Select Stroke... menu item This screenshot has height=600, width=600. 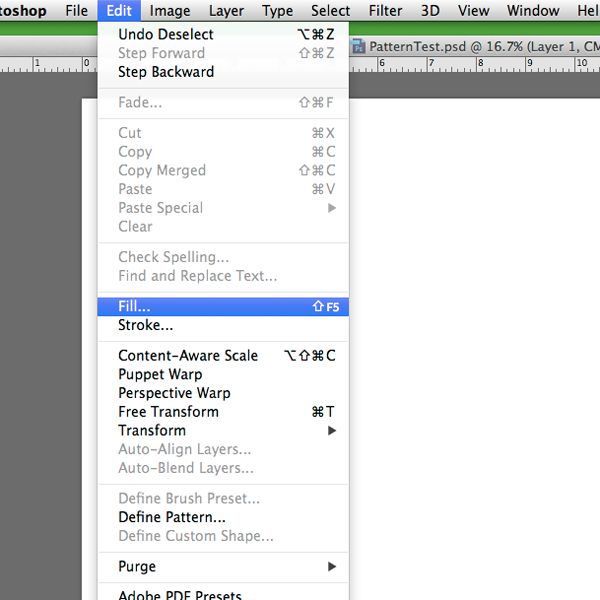pyautogui.click(x=223, y=325)
